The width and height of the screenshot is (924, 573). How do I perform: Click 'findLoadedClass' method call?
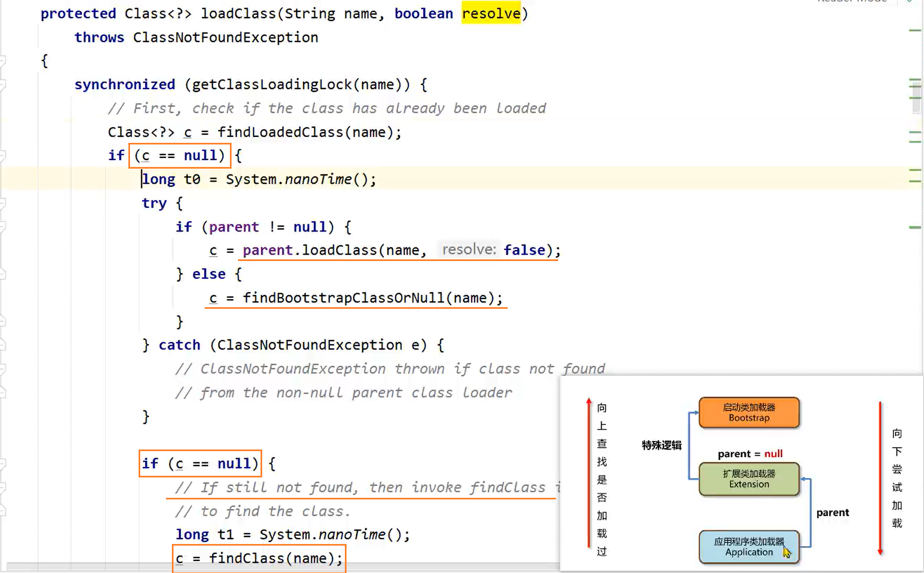[280, 132]
